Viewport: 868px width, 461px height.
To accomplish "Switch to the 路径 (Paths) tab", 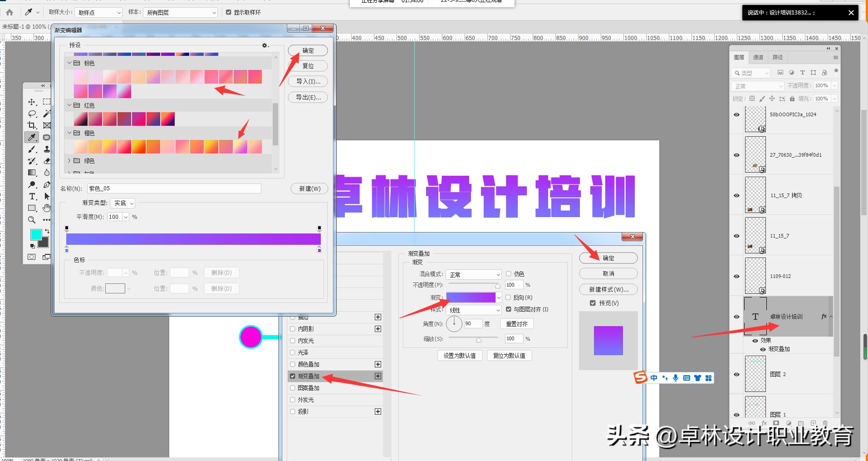I will 778,57.
